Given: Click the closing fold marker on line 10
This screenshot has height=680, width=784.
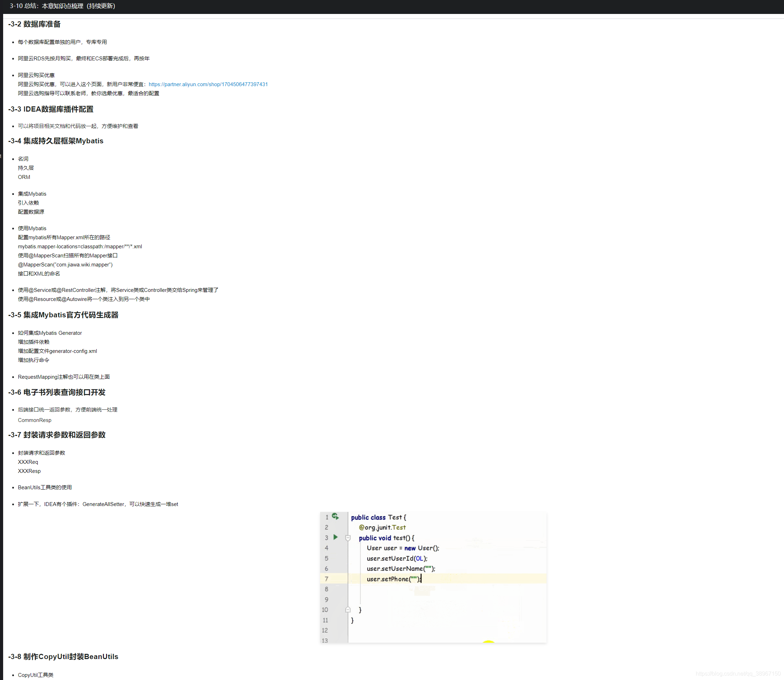Looking at the screenshot, I should coord(348,610).
